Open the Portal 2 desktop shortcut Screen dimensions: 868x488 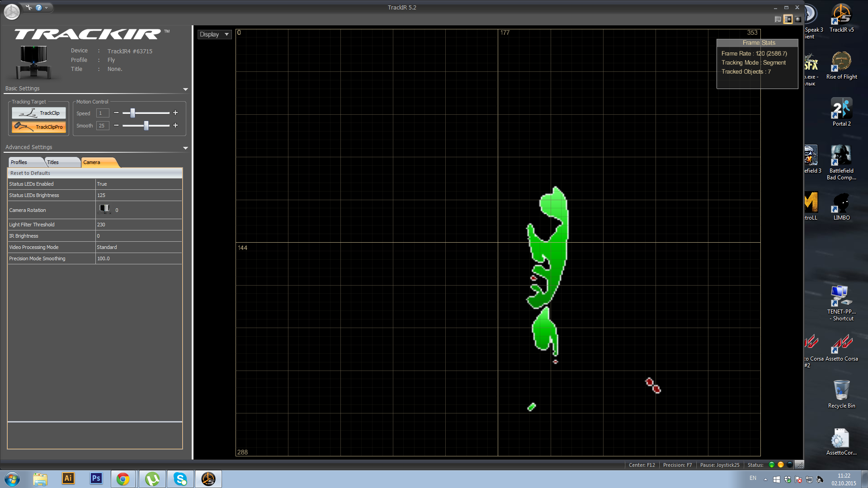point(841,112)
